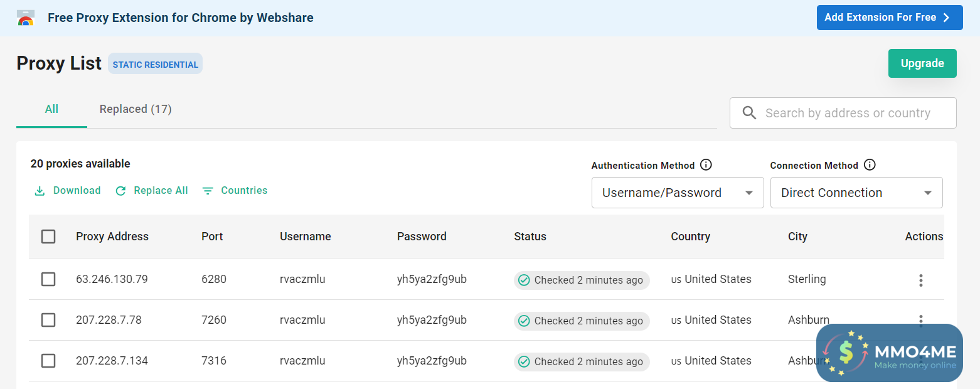
Task: Select the checkbox for proxy 207.228.7.78
Action: (x=48, y=320)
